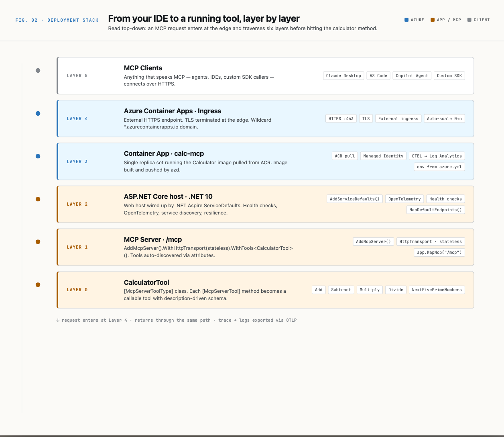The image size is (504, 437).
Task: Click the orange timeline dot for Layer 2
Action: point(38,199)
